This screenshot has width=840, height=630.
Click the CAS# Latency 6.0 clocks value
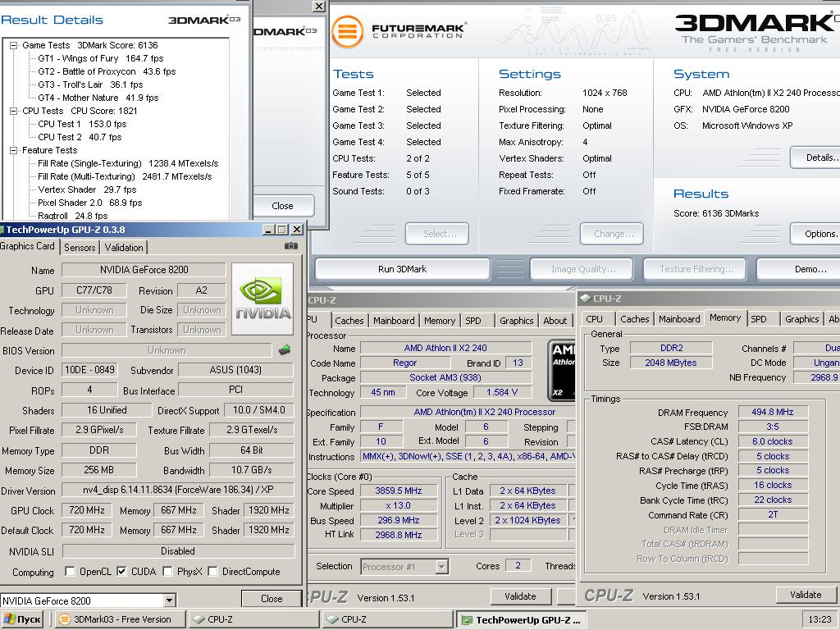point(773,441)
